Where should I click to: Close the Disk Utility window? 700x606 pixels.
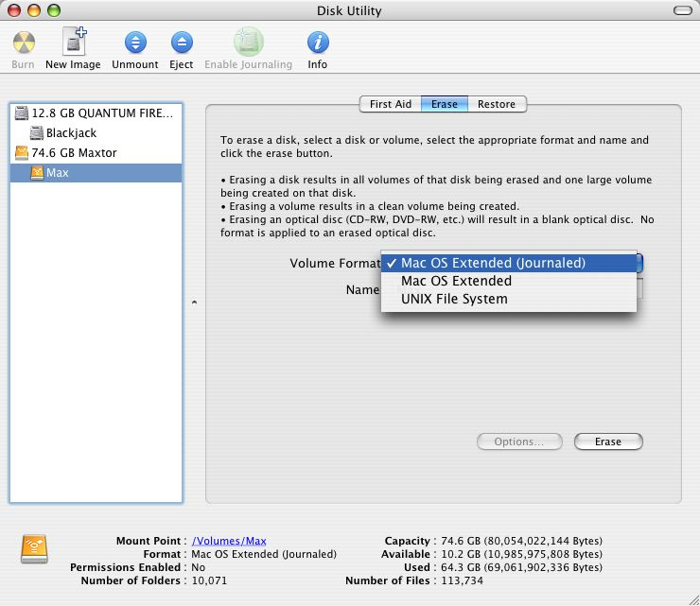[14, 10]
